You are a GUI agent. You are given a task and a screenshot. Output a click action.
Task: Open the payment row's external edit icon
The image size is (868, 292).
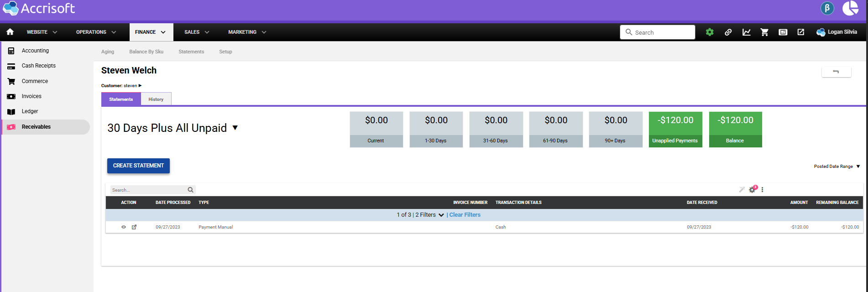[134, 227]
